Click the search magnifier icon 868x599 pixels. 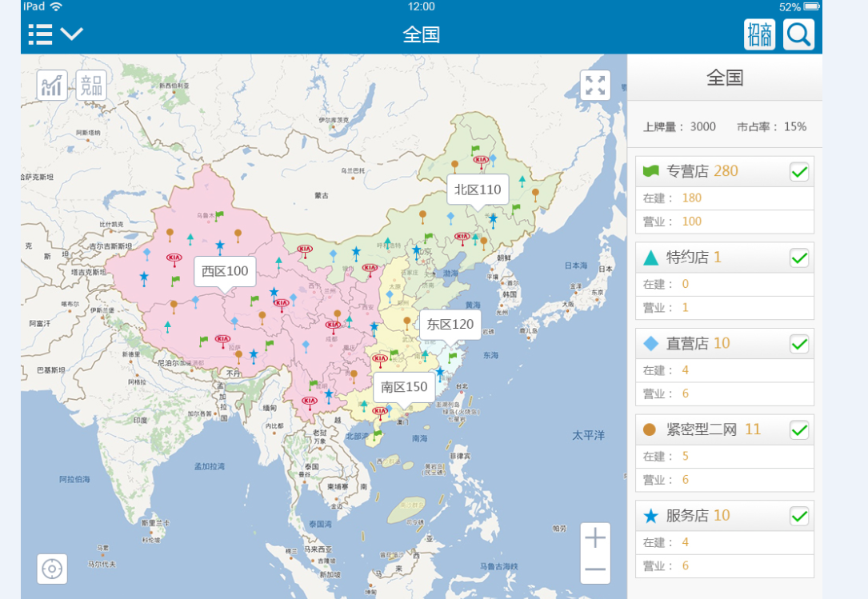798,34
